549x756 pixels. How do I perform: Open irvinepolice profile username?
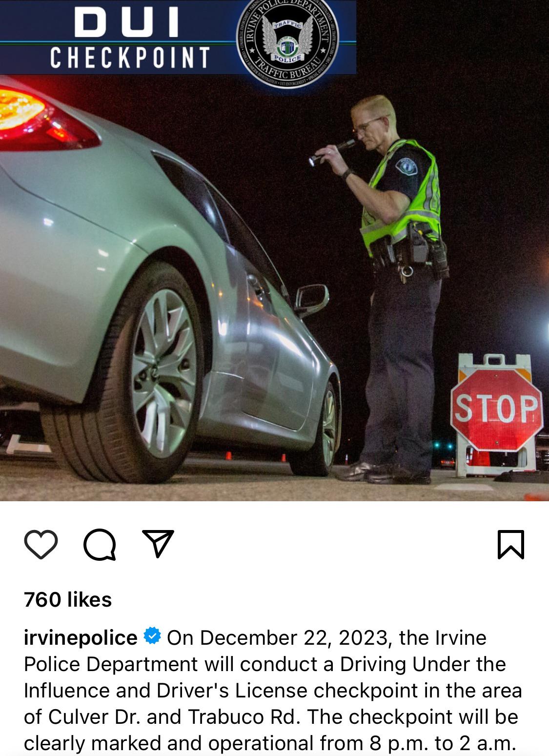pos(81,637)
